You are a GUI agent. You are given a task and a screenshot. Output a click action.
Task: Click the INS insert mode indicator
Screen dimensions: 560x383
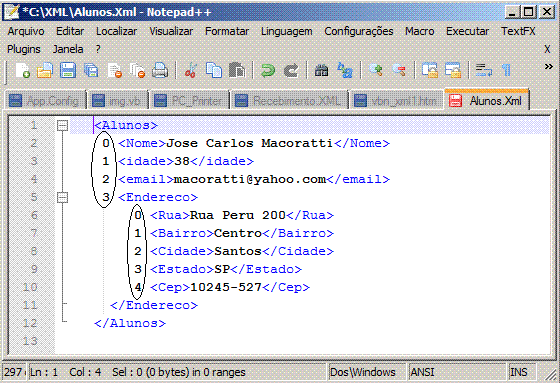522,372
